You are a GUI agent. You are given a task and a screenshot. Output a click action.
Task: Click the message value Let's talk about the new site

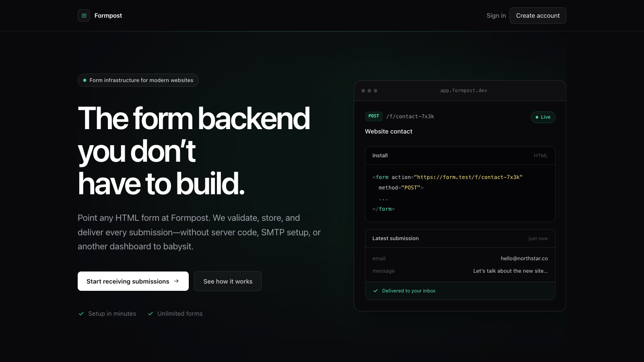(x=511, y=271)
